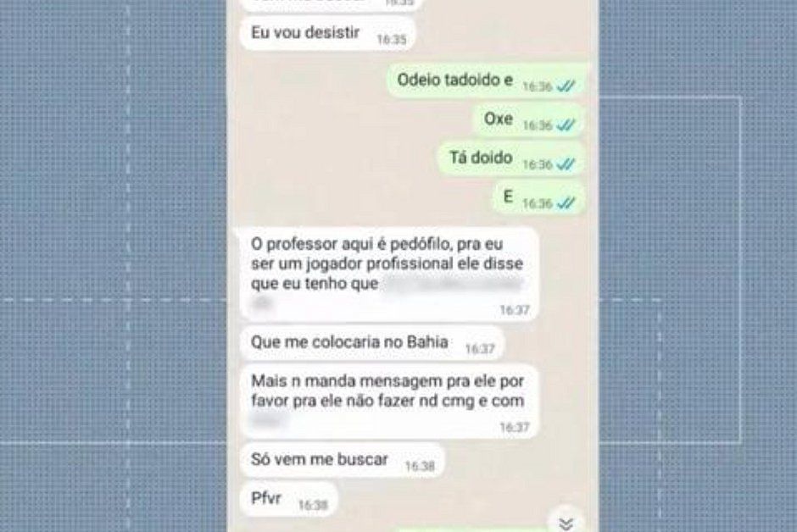This screenshot has width=797, height=532.
Task: Click 16:38 timestamp beside 'Só vem me buscar'
Action: tap(420, 467)
